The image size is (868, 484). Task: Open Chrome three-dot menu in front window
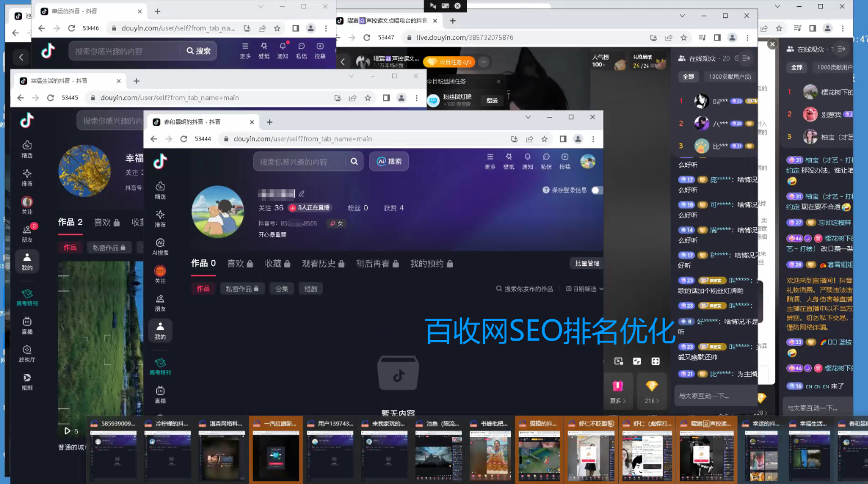click(593, 139)
